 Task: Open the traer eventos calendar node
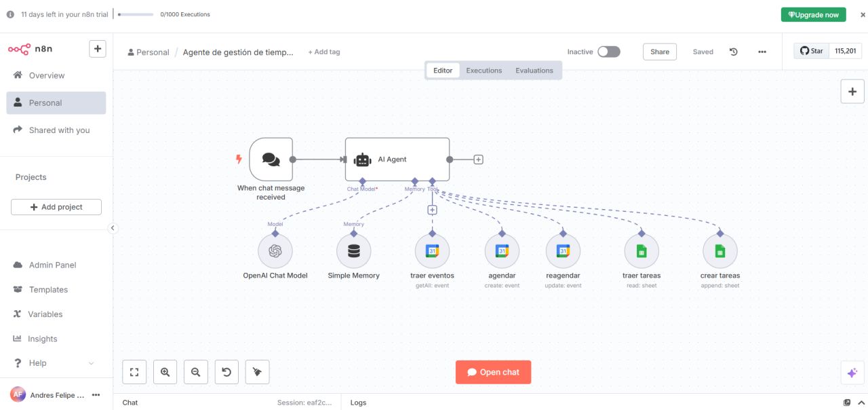[432, 251]
